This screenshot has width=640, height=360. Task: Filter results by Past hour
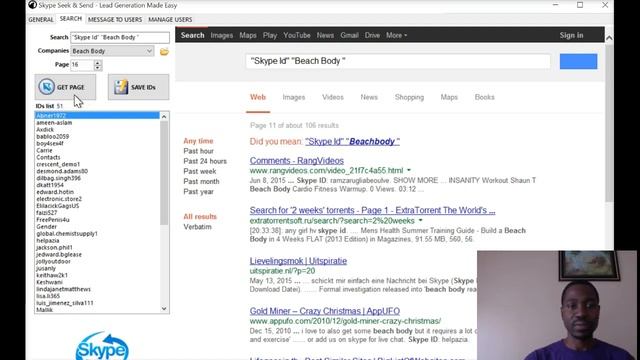(x=198, y=151)
